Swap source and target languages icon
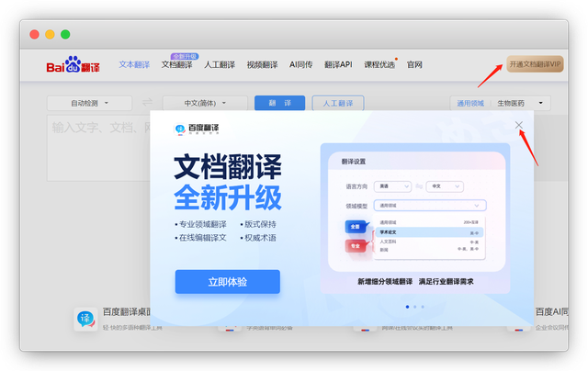Image resolution: width=588 pixels, height=371 pixels. pyautogui.click(x=147, y=102)
